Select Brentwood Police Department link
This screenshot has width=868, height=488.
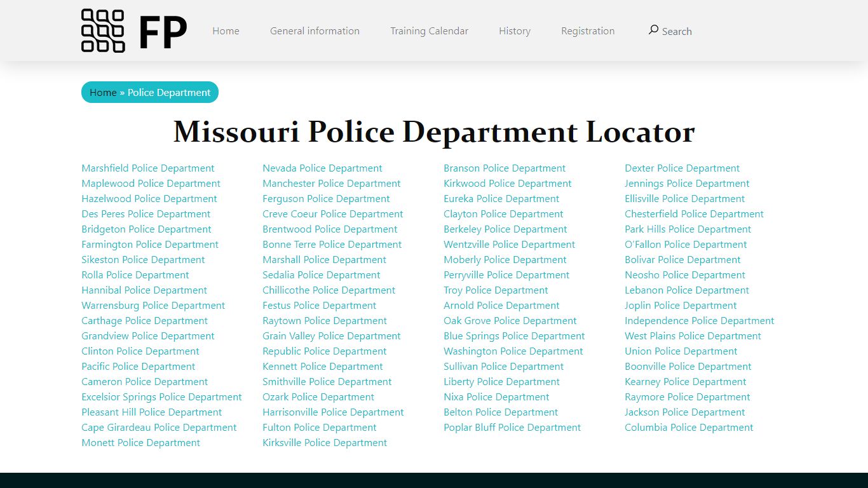point(330,229)
